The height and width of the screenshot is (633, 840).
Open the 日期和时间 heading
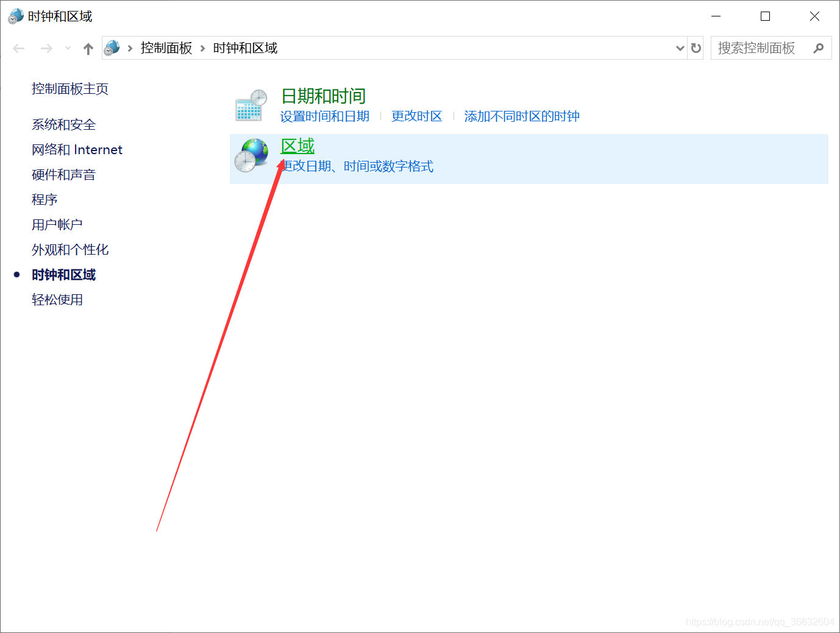[x=323, y=96]
